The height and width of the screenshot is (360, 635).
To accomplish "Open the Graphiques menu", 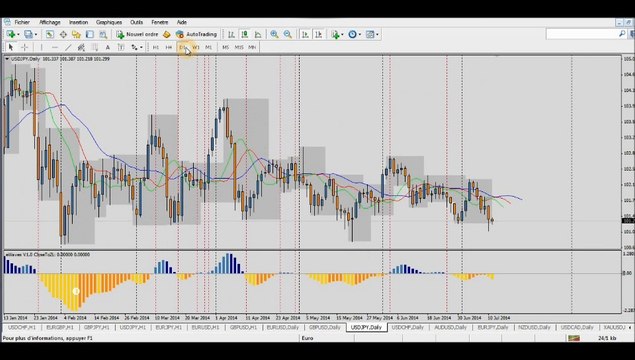I will tap(109, 22).
